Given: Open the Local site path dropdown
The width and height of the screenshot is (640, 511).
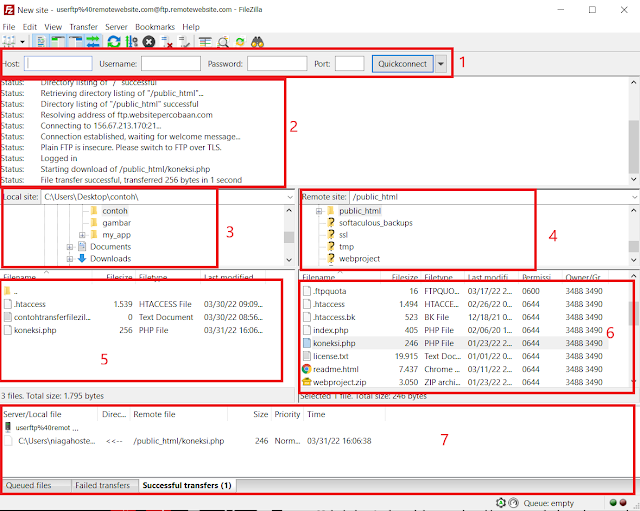Looking at the screenshot, I should pos(290,197).
